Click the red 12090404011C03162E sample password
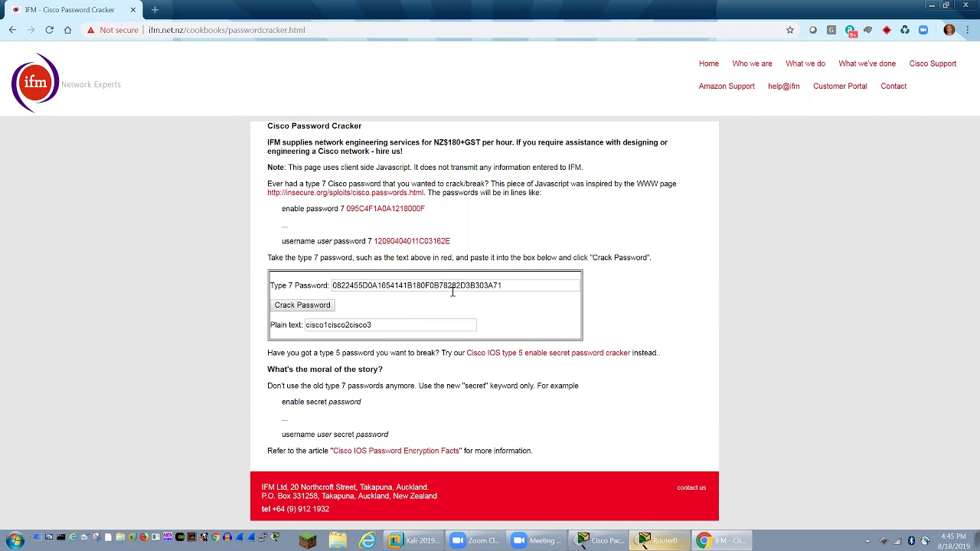The height and width of the screenshot is (551, 980). point(412,240)
